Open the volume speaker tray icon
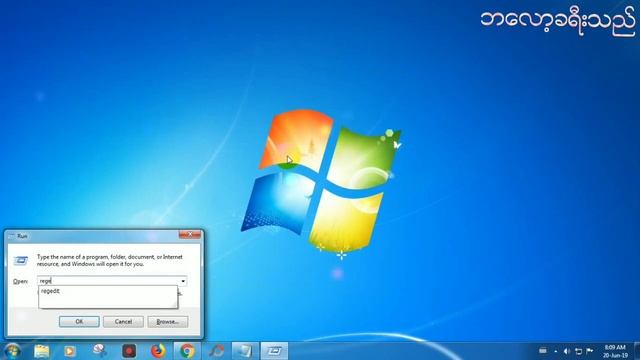 pyautogui.click(x=567, y=351)
